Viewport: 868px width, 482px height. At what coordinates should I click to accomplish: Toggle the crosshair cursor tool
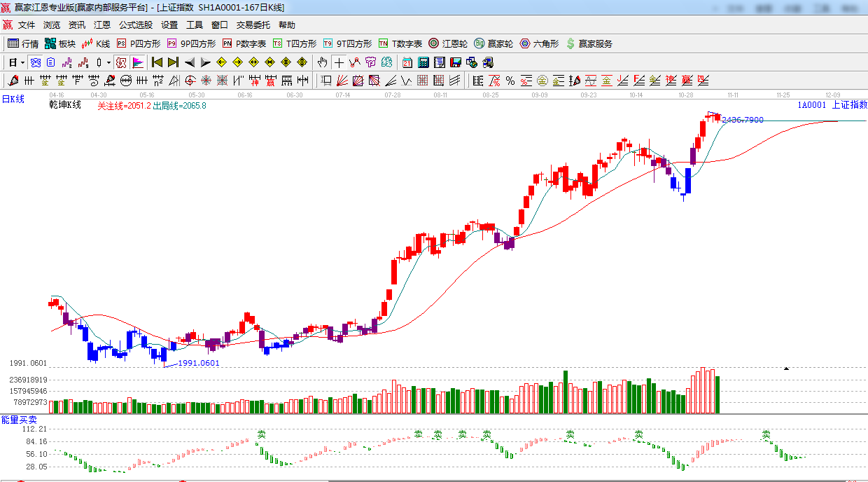click(x=339, y=62)
